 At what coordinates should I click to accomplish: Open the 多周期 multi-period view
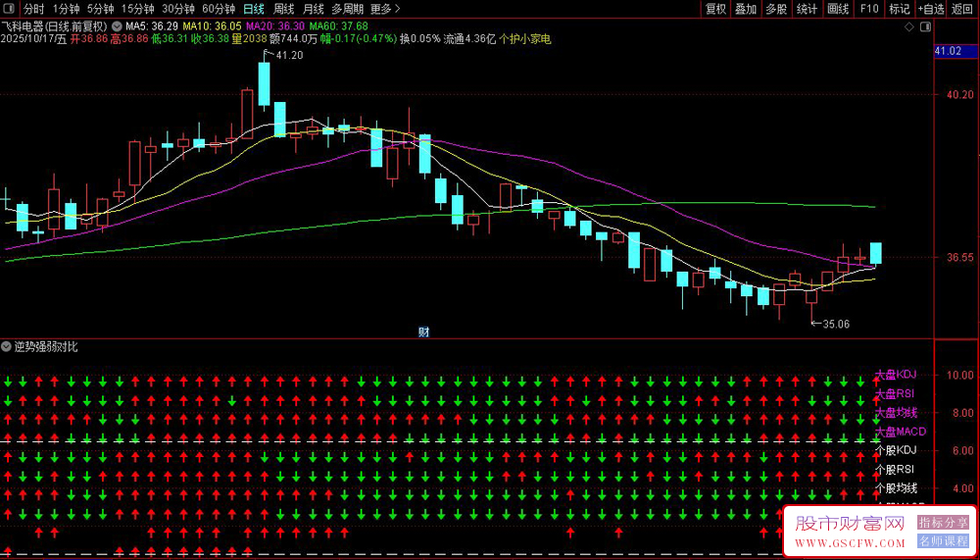[347, 9]
